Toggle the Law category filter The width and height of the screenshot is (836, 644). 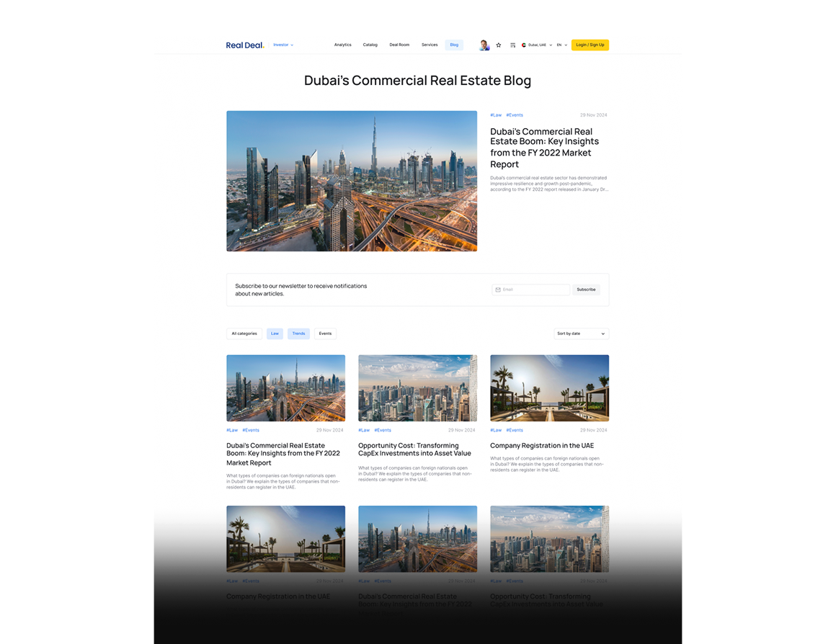click(275, 334)
